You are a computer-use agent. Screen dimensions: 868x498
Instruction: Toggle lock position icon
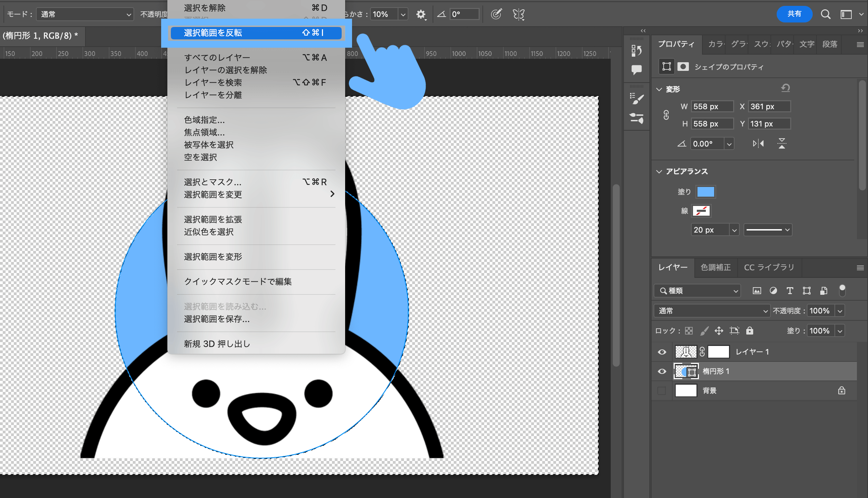719,331
